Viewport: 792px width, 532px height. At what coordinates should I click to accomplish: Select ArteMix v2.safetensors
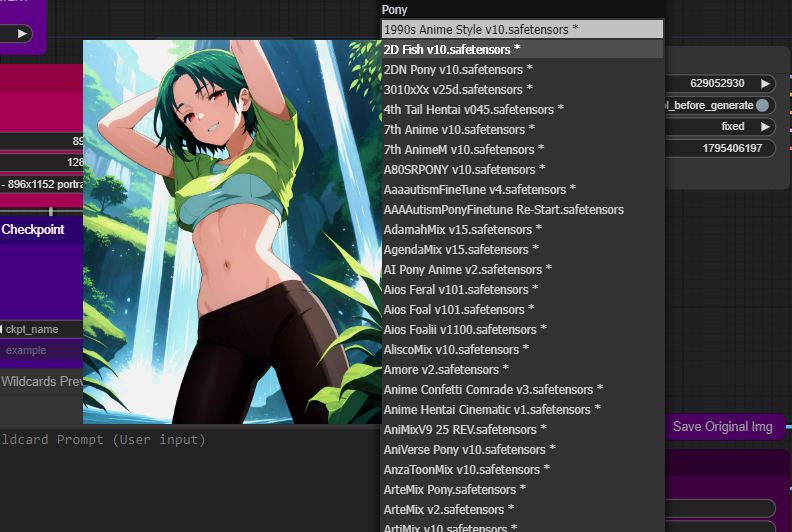[522, 509]
